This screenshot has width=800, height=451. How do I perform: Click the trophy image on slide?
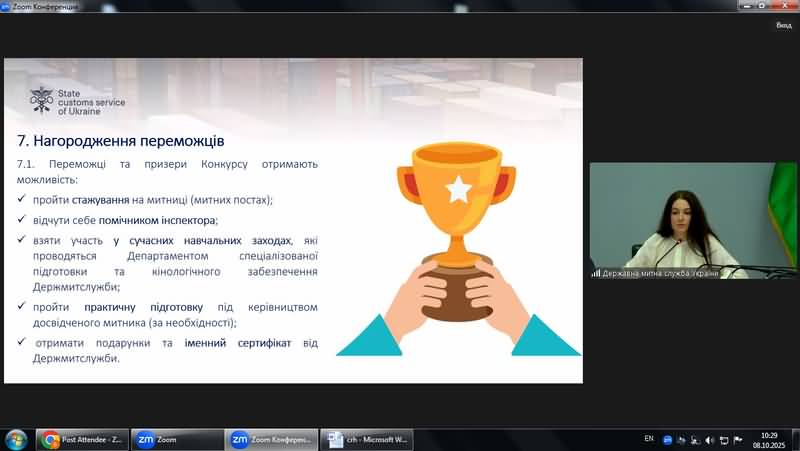458,240
